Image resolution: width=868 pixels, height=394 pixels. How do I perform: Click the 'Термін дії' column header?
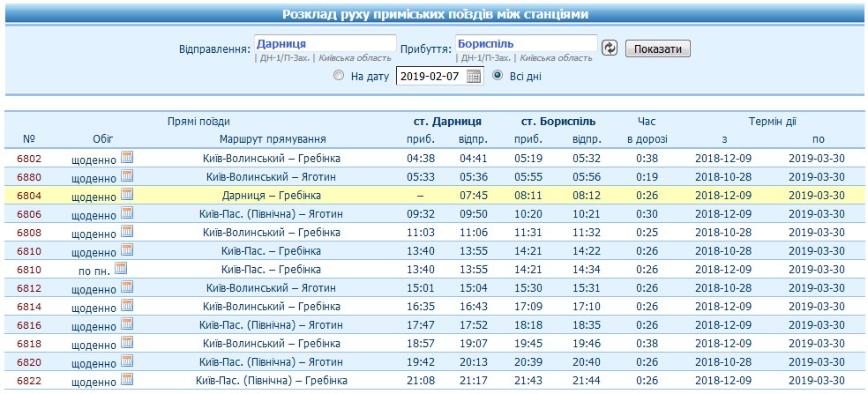pyautogui.click(x=773, y=122)
